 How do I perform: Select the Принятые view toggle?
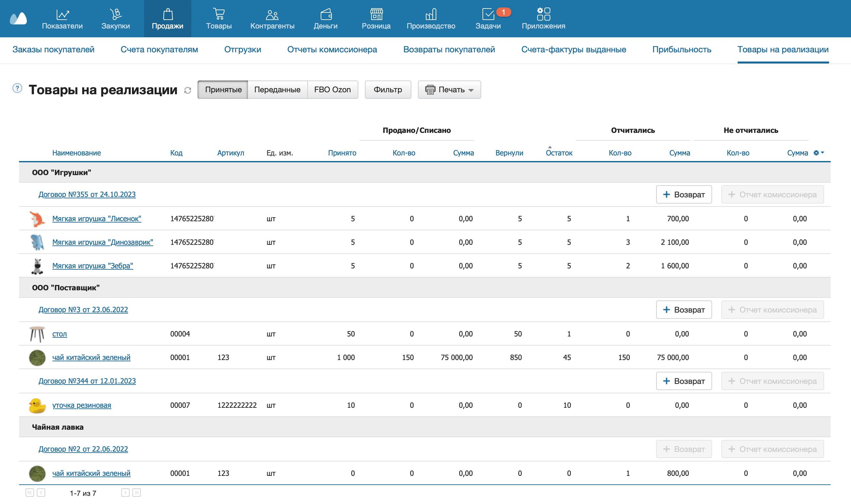click(x=223, y=90)
